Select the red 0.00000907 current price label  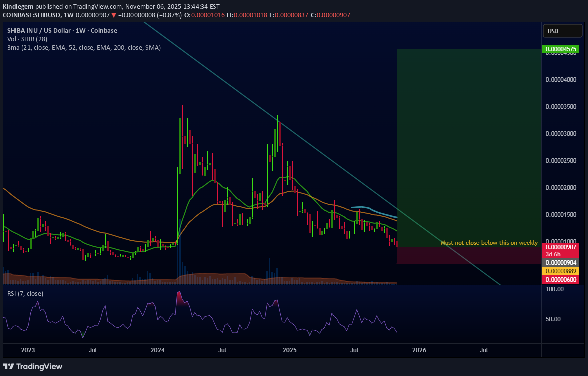coord(561,247)
